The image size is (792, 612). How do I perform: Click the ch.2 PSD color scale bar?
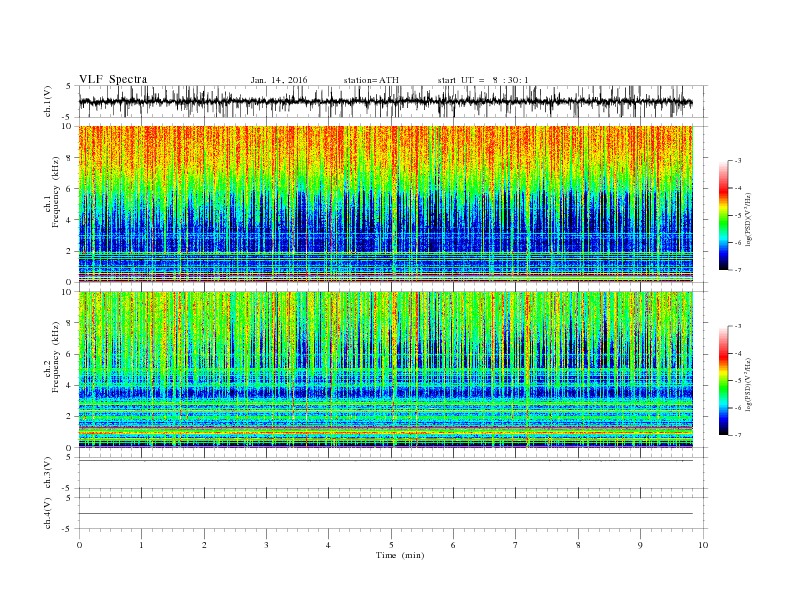pyautogui.click(x=723, y=380)
